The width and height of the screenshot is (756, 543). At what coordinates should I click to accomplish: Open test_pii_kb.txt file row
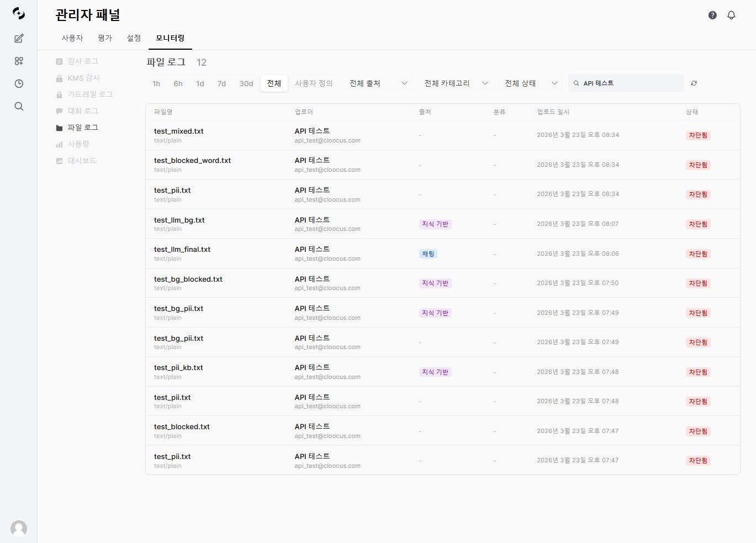(x=443, y=372)
